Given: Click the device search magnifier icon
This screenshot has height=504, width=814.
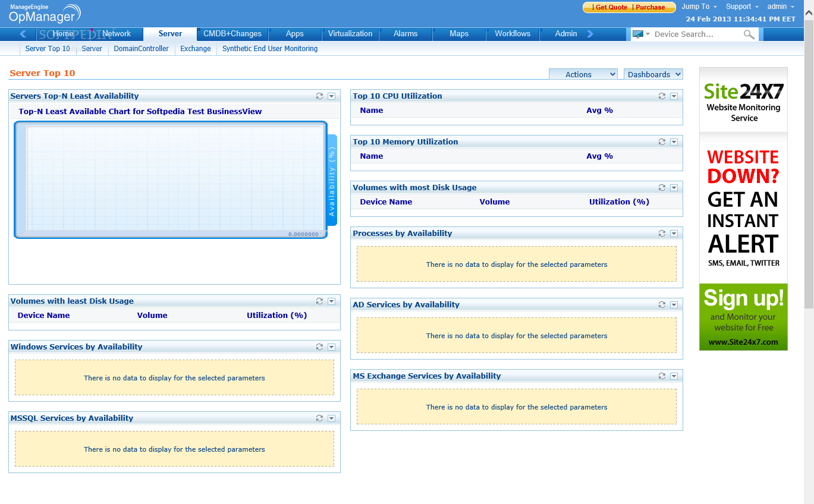Looking at the screenshot, I should click(x=749, y=34).
